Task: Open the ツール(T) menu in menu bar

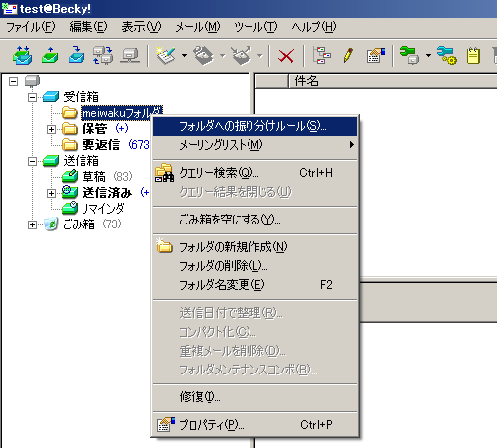Action: (255, 27)
